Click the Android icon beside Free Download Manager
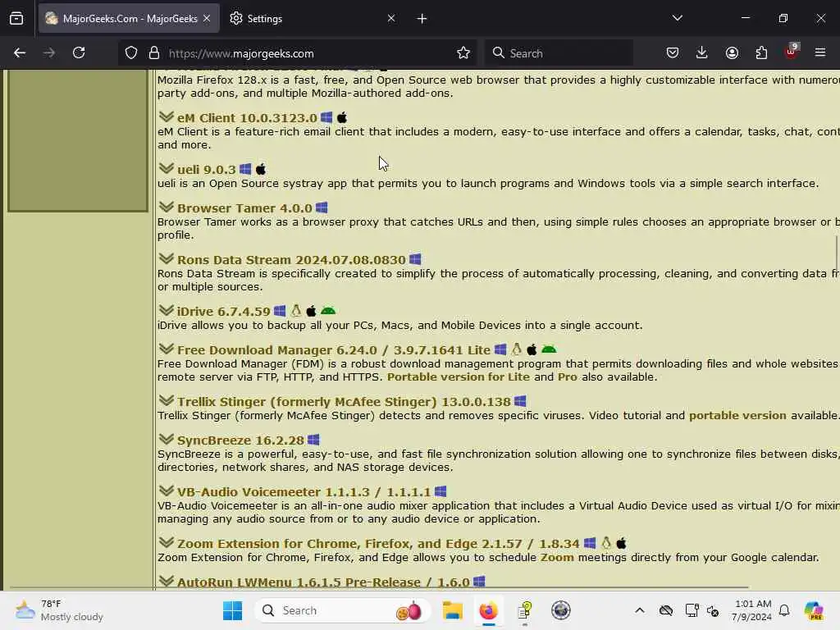840x630 pixels. [x=549, y=349]
